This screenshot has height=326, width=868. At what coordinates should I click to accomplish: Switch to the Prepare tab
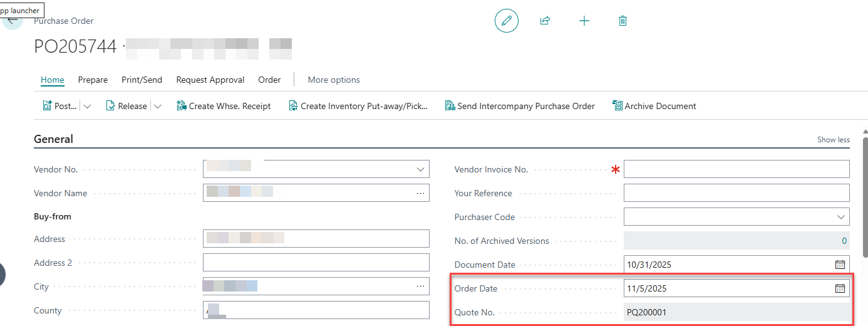(x=93, y=80)
